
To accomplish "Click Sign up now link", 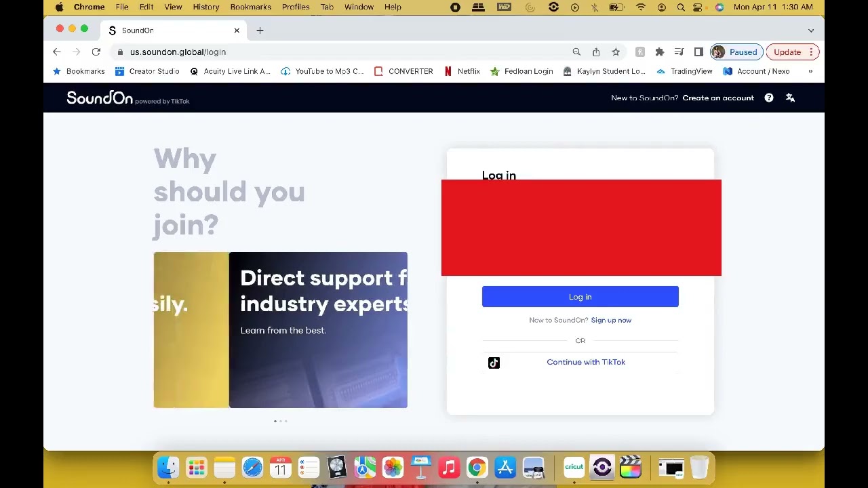I will (611, 320).
